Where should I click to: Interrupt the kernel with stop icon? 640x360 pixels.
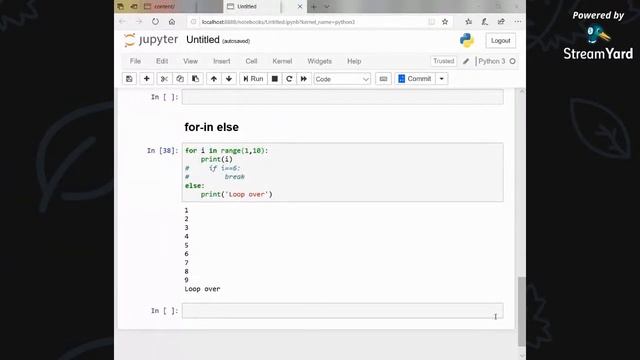click(x=275, y=79)
